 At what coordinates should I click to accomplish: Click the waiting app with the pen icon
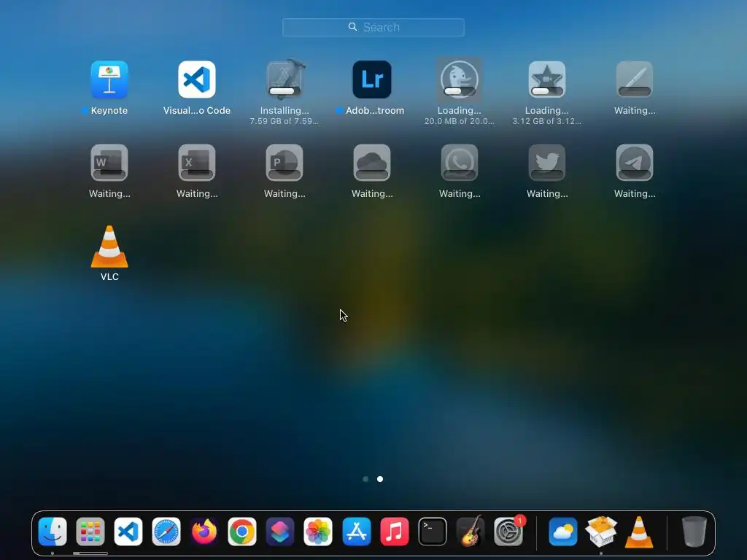point(635,79)
